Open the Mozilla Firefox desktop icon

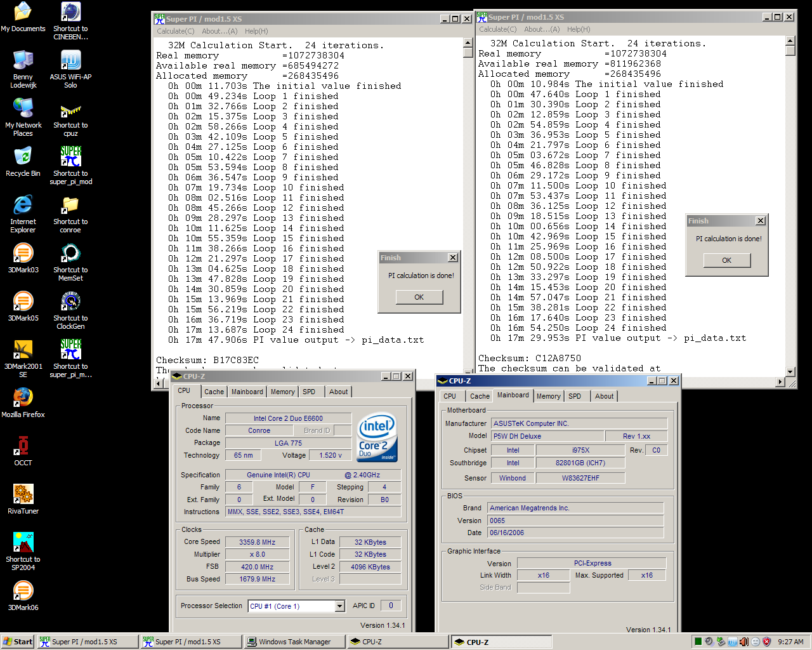tap(23, 399)
